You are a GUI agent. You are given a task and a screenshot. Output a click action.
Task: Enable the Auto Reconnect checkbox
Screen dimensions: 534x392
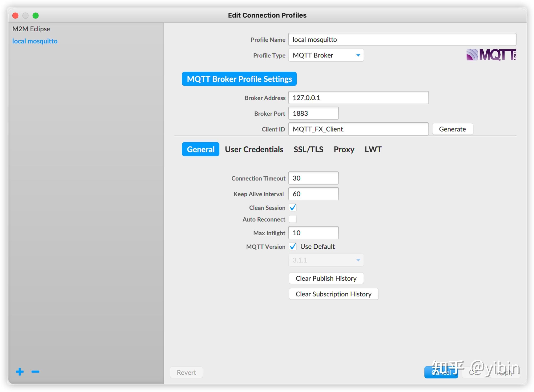click(x=293, y=219)
